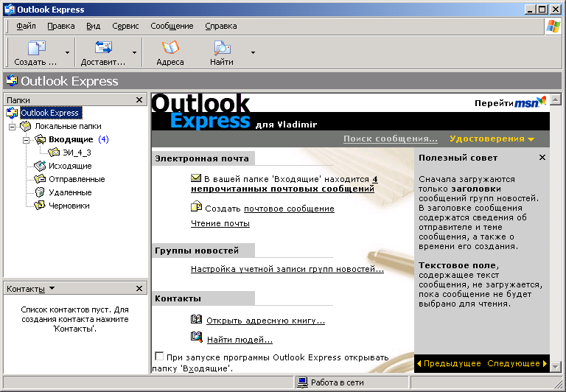The image size is (566, 392).
Task: Open the Поиск сообщения link
Action: 390,139
